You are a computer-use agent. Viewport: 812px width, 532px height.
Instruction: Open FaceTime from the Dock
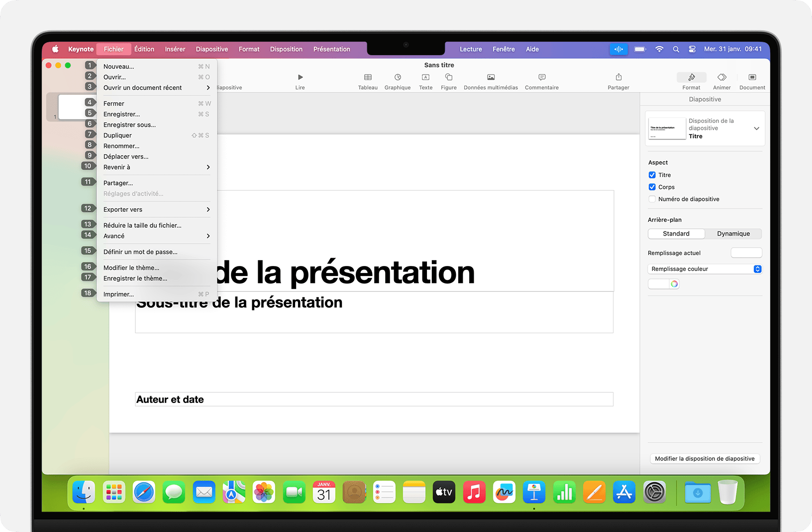294,493
